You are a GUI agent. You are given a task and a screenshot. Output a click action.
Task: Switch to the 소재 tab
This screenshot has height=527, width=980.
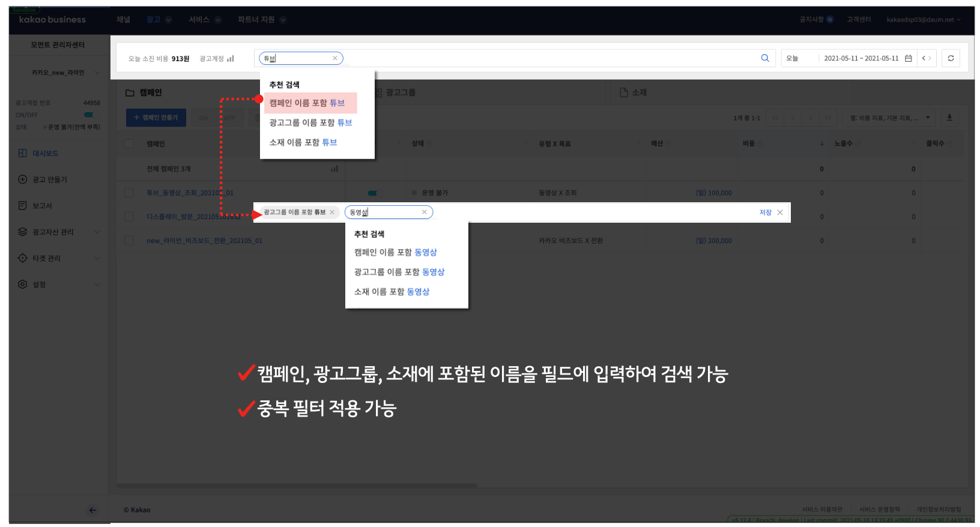tap(634, 92)
